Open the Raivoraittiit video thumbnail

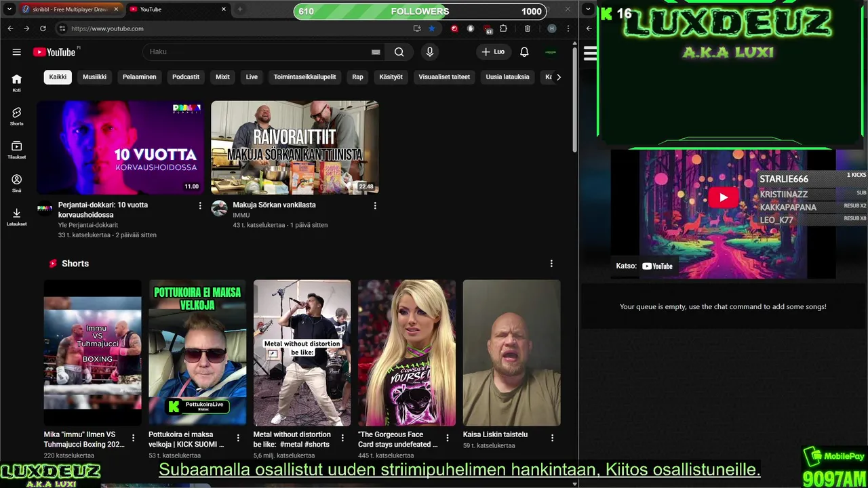(295, 147)
